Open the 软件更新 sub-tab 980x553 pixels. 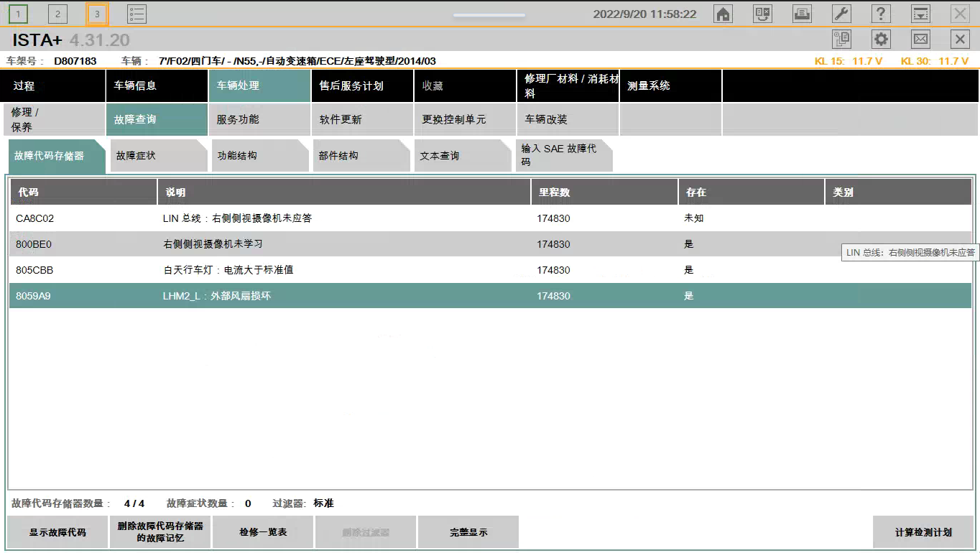362,119
